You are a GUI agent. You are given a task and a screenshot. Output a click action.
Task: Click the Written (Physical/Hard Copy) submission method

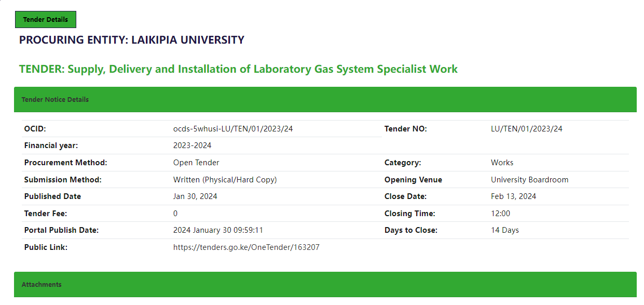(x=225, y=180)
